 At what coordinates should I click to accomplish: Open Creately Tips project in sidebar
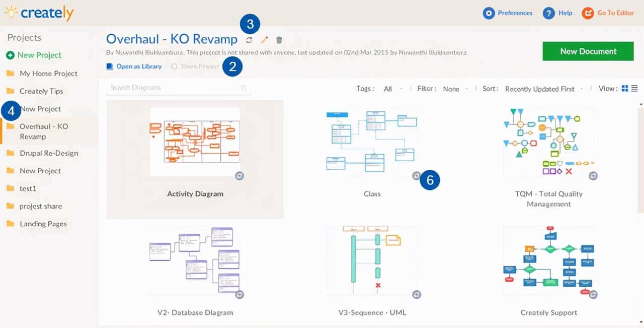(x=41, y=91)
